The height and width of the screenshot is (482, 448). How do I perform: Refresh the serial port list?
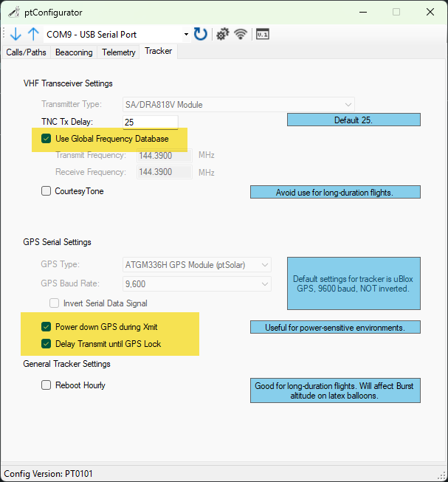[200, 34]
